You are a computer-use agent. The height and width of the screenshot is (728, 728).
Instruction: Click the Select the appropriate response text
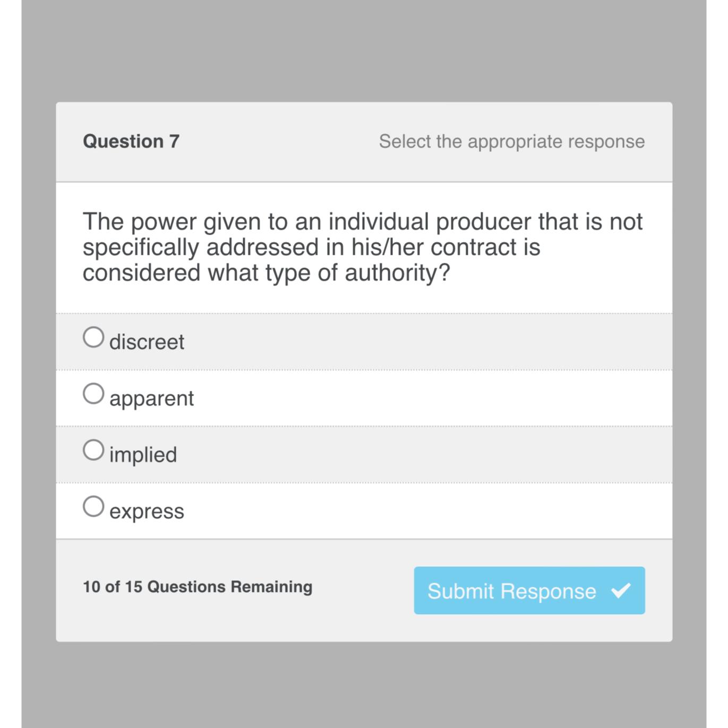[512, 141]
